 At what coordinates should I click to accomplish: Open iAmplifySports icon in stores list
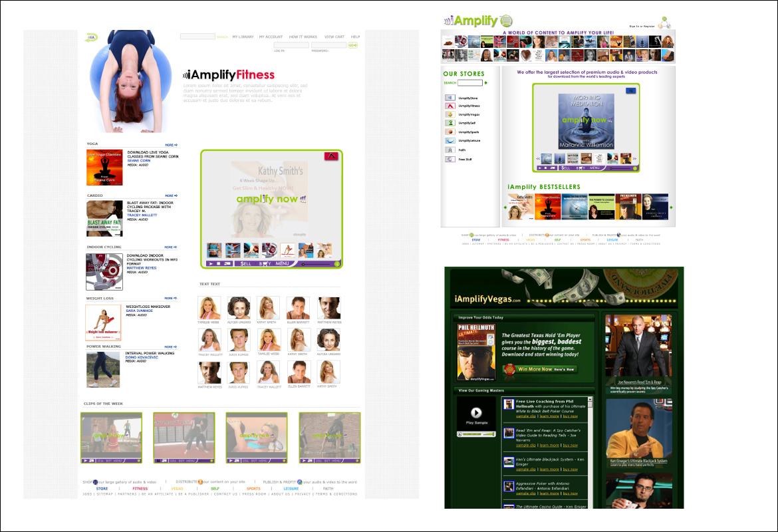coord(450,132)
